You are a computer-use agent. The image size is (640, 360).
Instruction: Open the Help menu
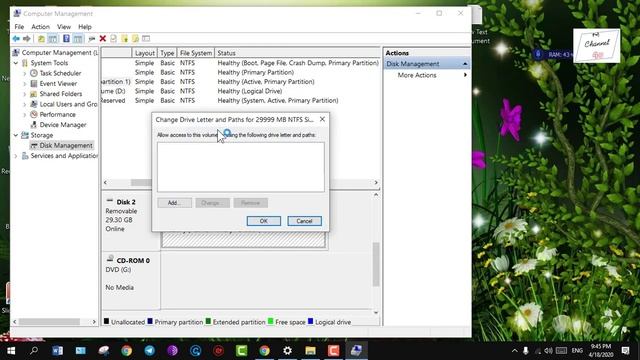85,27
